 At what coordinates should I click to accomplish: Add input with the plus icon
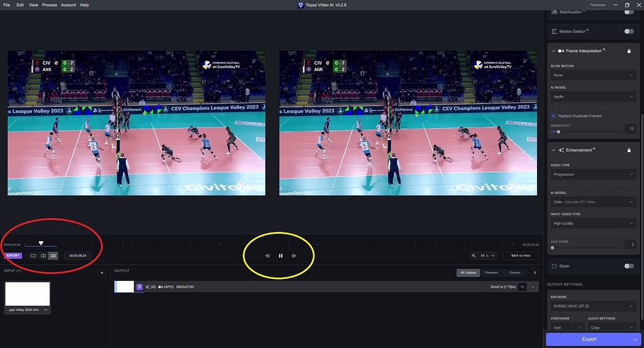point(102,273)
